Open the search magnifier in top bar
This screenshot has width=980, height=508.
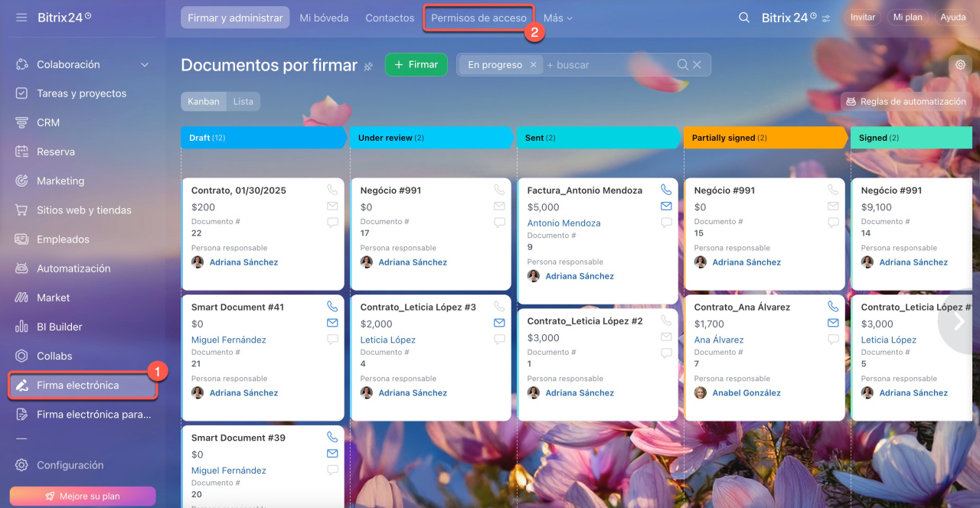743,18
